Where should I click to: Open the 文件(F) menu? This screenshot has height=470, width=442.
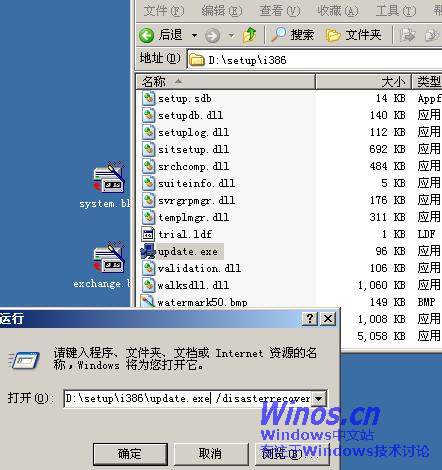[x=164, y=11]
